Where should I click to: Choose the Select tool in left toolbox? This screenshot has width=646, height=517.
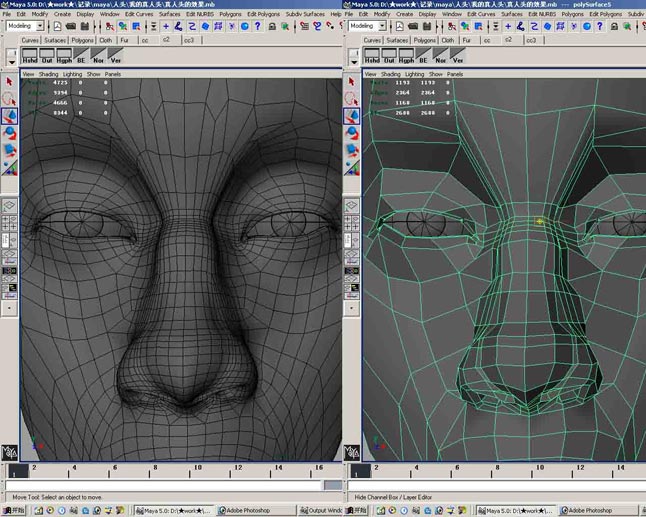(9, 82)
